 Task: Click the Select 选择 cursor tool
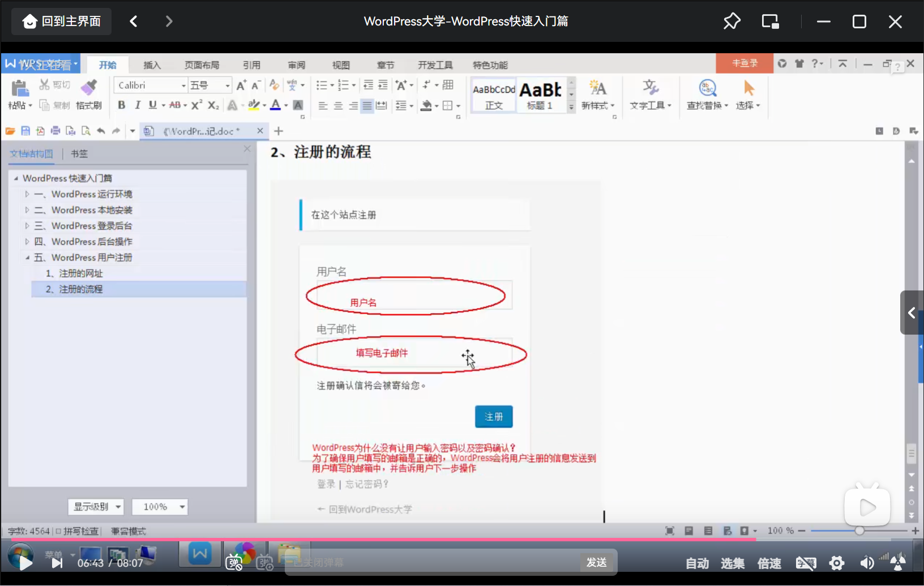tap(748, 95)
